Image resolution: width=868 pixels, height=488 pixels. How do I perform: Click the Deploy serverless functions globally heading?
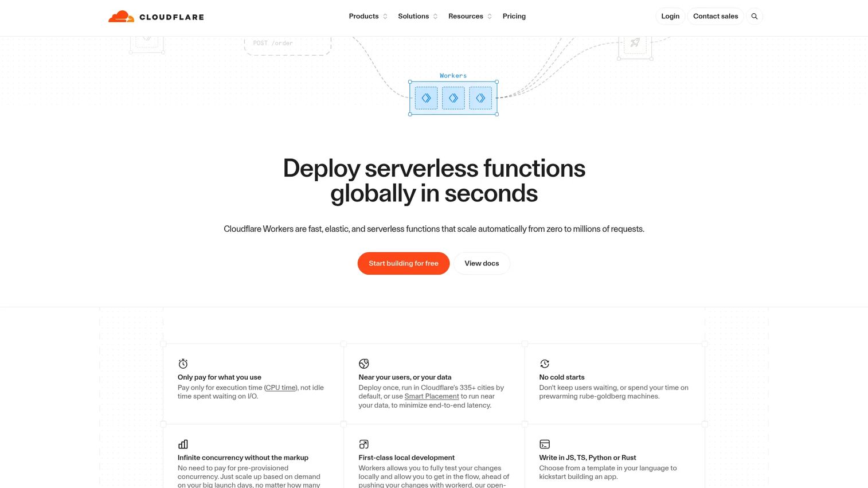coord(434,181)
